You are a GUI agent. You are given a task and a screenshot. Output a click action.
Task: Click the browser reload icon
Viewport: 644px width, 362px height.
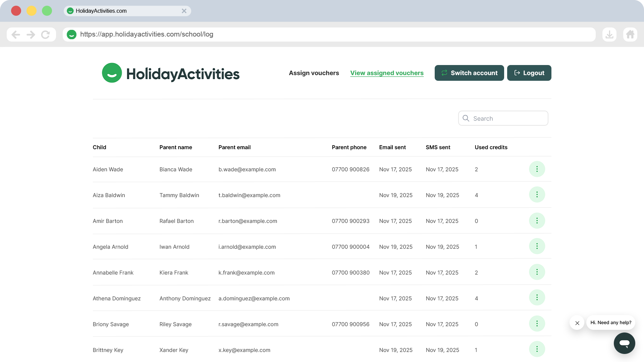click(x=45, y=35)
